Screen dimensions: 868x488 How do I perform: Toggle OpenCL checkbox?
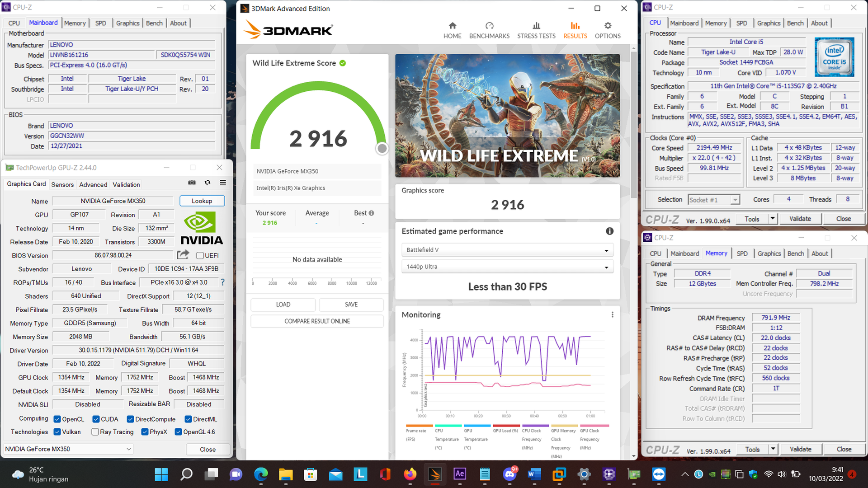(x=57, y=419)
